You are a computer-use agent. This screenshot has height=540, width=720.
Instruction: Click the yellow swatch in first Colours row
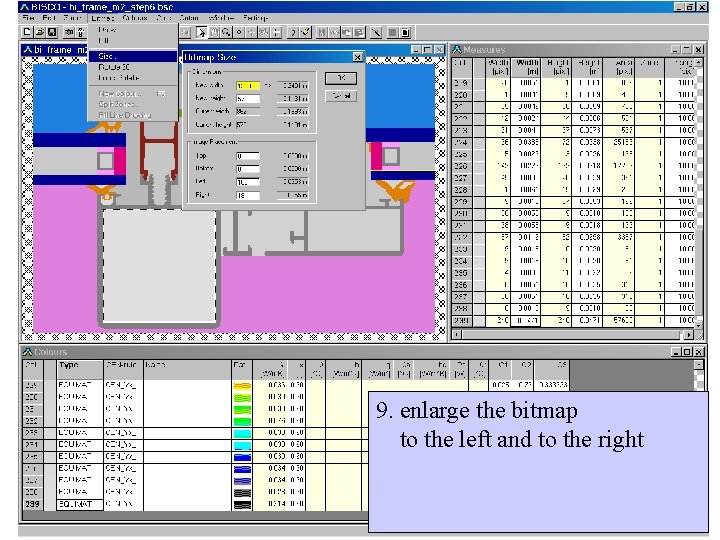click(x=242, y=386)
